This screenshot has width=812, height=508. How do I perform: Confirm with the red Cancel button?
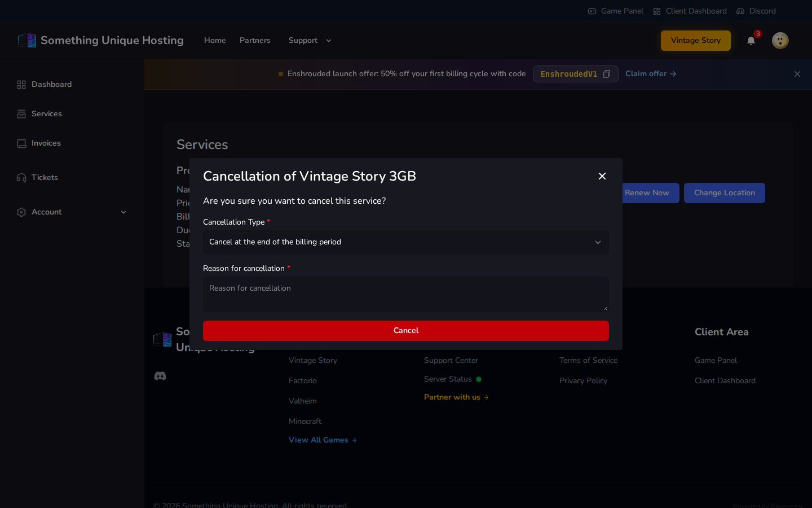[x=406, y=331]
